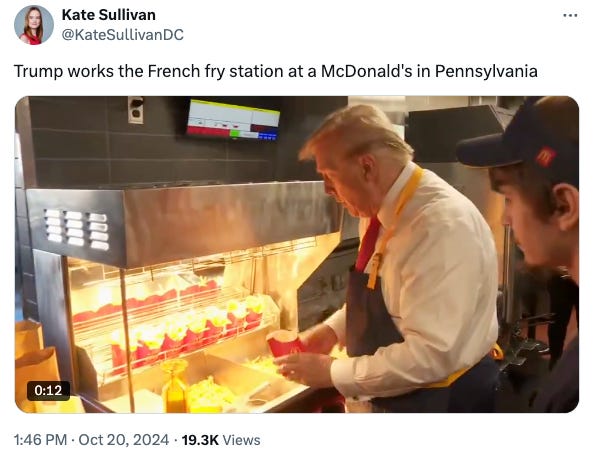Click the order monitor screen in video
Screen dimensions: 593x458
coord(233,120)
